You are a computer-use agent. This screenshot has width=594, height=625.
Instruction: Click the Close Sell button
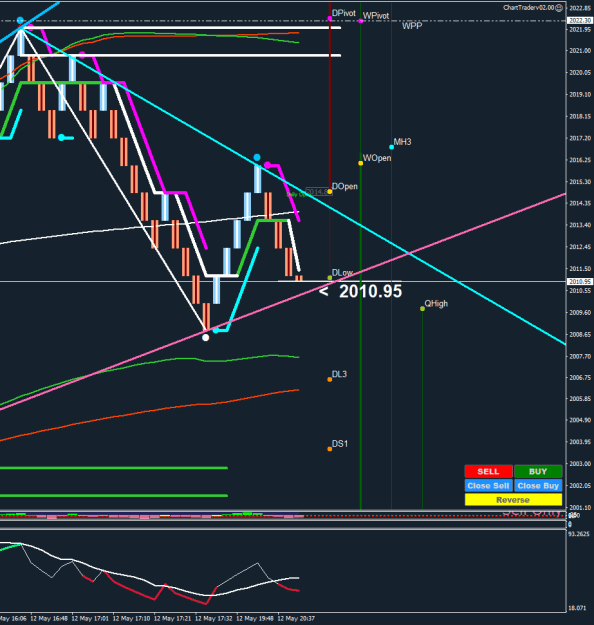click(488, 485)
